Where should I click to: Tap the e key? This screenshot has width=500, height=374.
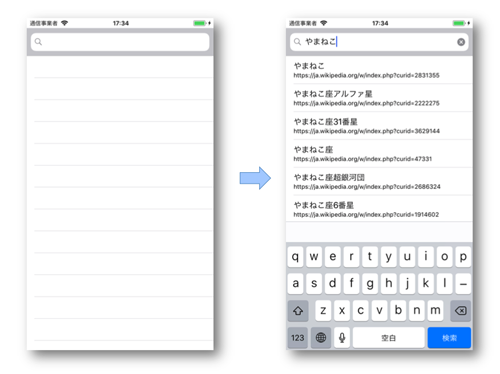point(333,257)
